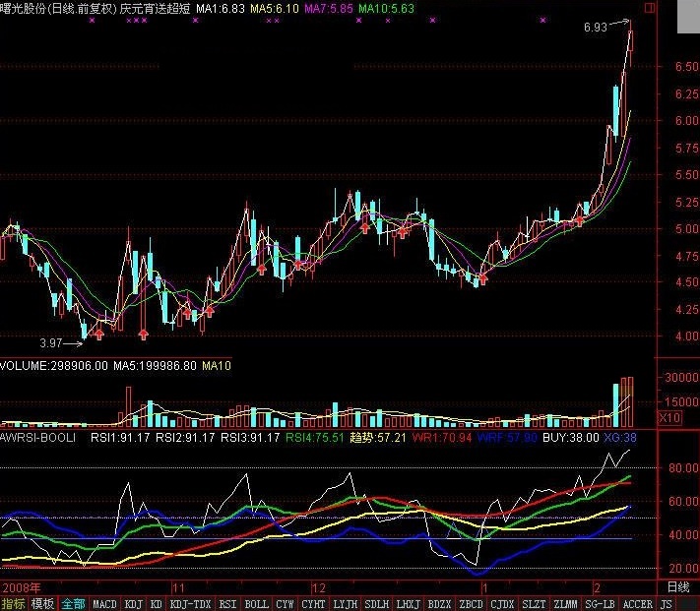The height and width of the screenshot is (611, 700).
Task: Click the MA7:5.85 value in header
Action: (329, 8)
